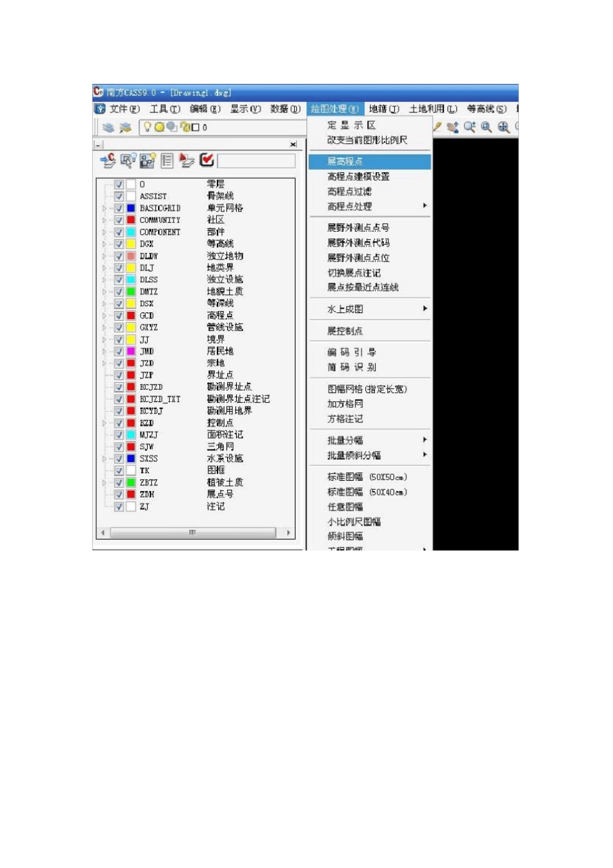The image size is (613, 868).
Task: Click the layer grid settings icon in panel
Action: (x=148, y=160)
